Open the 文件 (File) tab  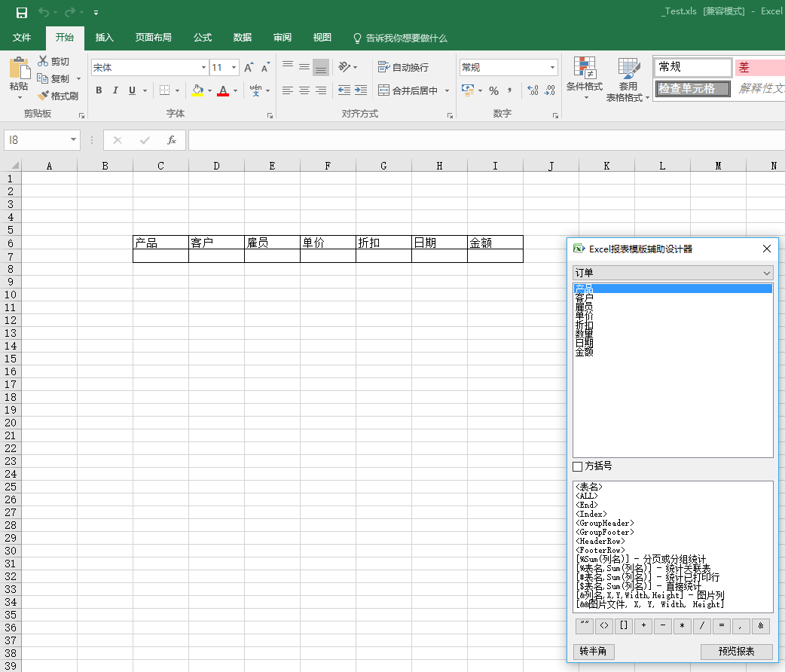22,38
